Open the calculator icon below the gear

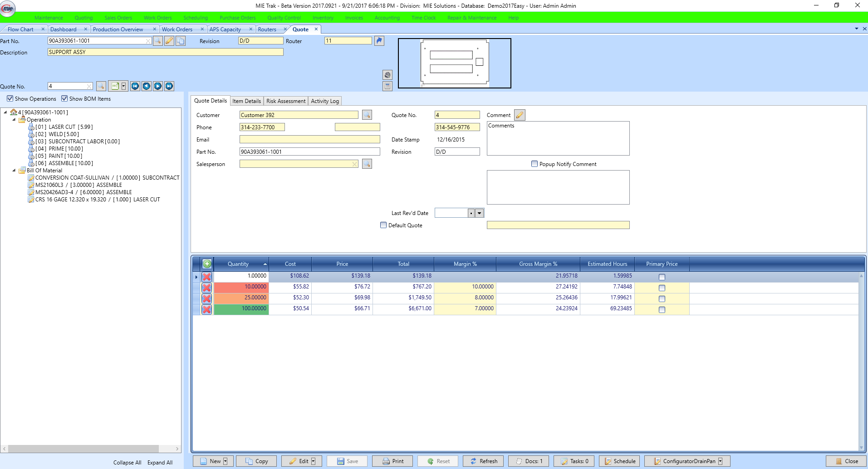coord(387,86)
